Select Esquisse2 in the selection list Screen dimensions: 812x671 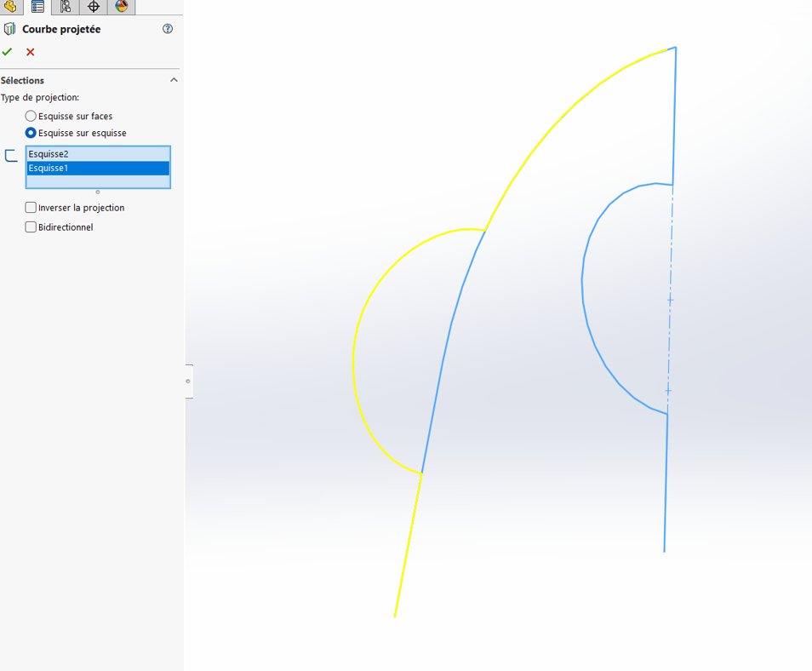tap(98, 154)
